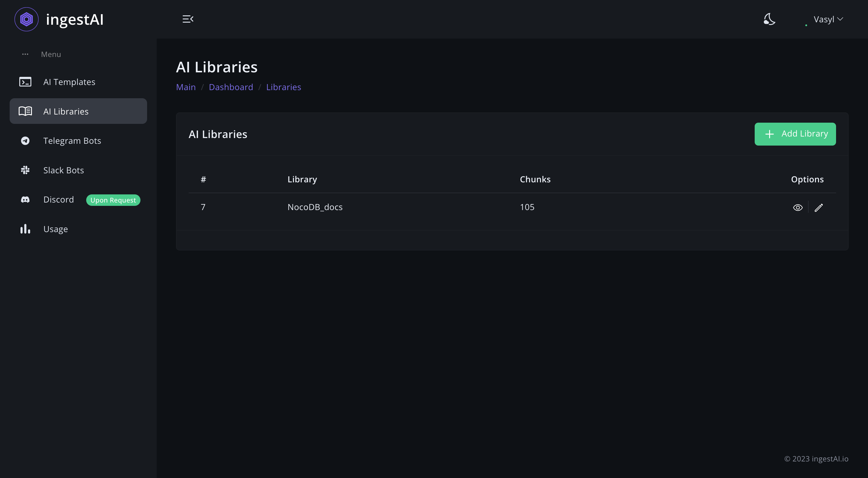Click the Add Library button
Image resolution: width=868 pixels, height=478 pixels.
pyautogui.click(x=795, y=134)
